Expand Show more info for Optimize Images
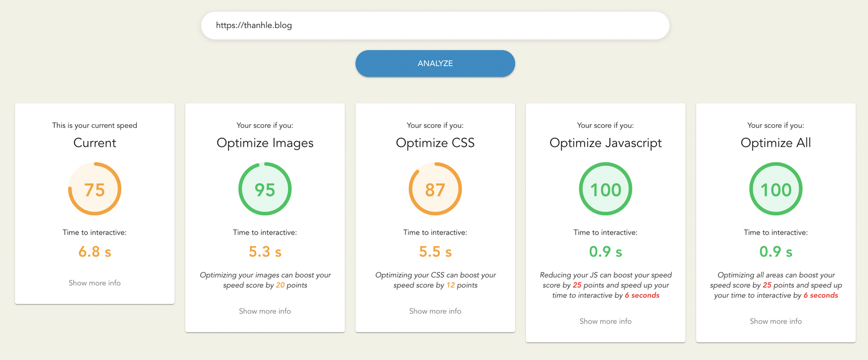The height and width of the screenshot is (360, 868). 265,311
